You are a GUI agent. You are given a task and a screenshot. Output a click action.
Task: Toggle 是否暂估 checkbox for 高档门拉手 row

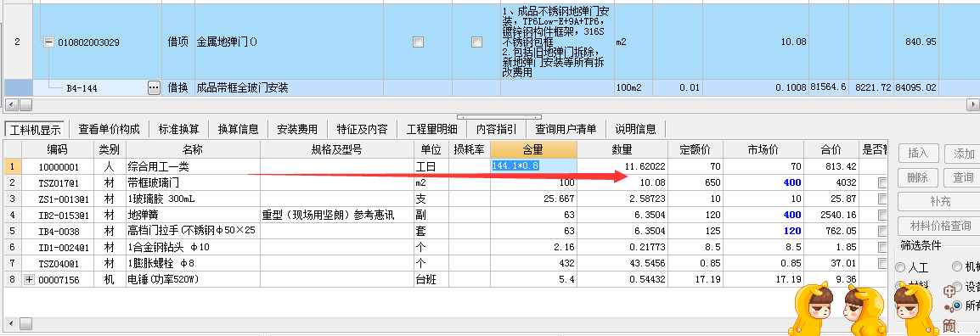tap(881, 232)
